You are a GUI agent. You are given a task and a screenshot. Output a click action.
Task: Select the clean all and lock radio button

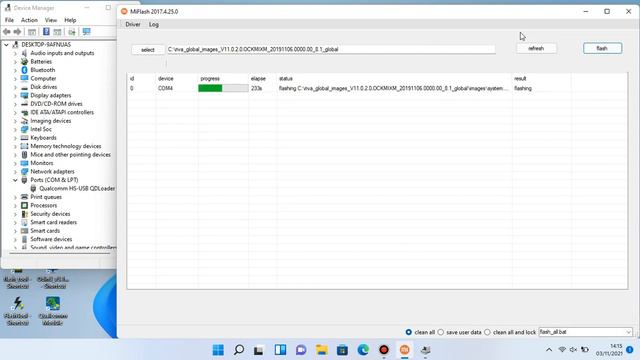point(487,332)
